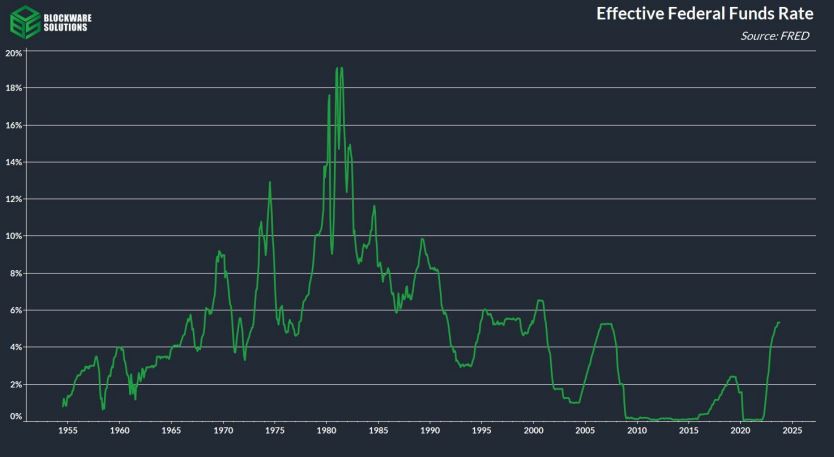
Task: Select the Effective Federal Funds Rate title
Action: 704,14
